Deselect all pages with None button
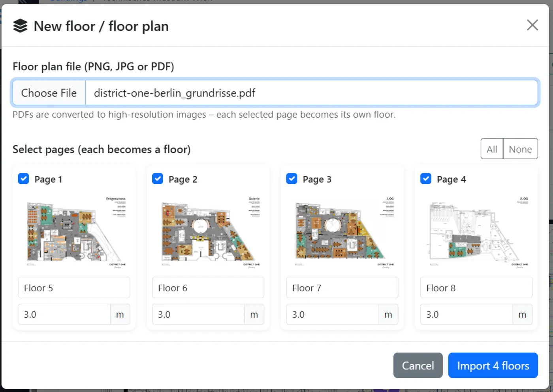 click(x=520, y=149)
